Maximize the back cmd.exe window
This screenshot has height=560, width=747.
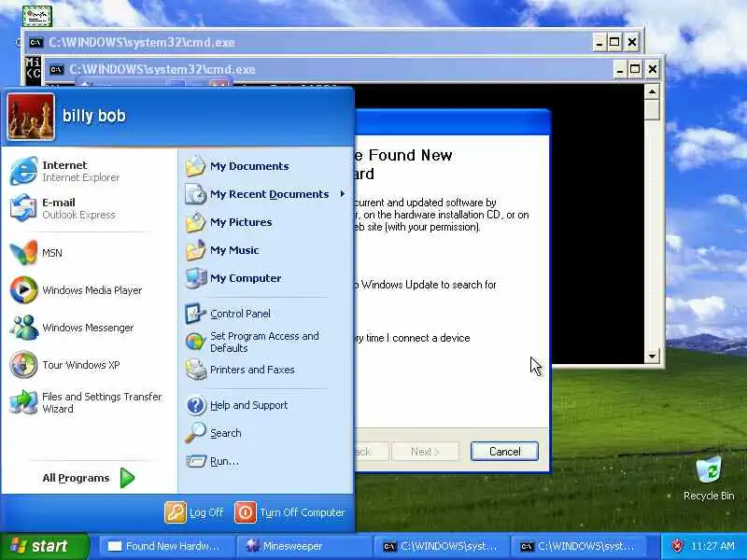pos(614,42)
